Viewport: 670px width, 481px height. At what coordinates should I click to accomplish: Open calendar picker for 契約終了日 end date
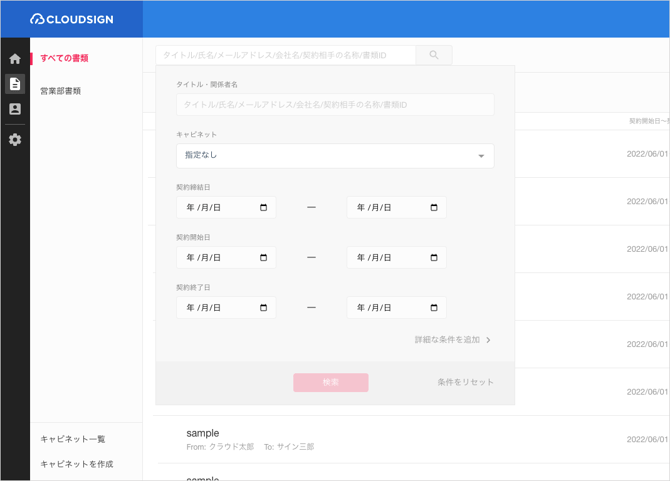coord(434,308)
